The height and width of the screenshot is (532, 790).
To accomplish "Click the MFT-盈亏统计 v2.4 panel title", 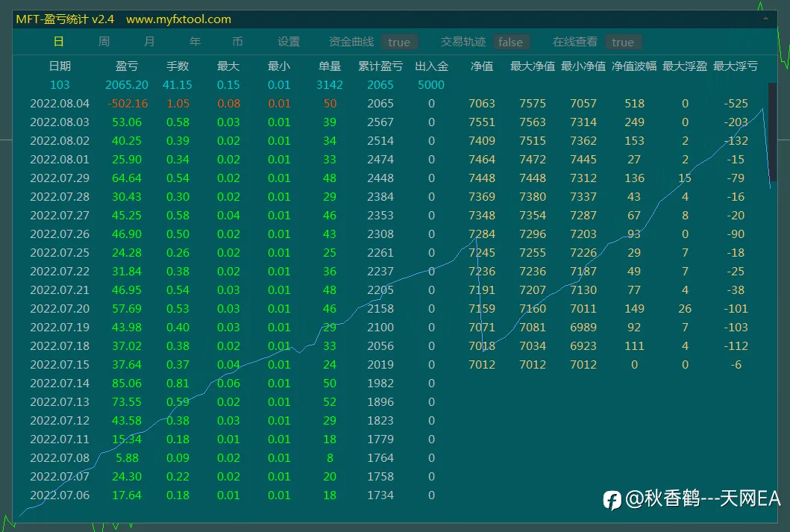I will pyautogui.click(x=65, y=19).
